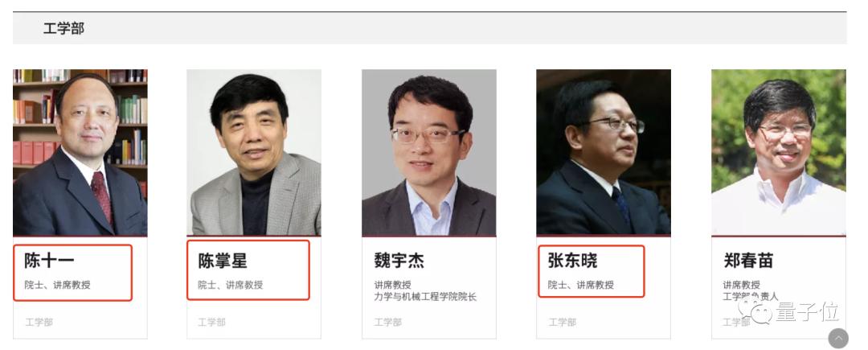This screenshot has height=350, width=868.
Task: Click the name 郑春苗
Action: [x=748, y=260]
